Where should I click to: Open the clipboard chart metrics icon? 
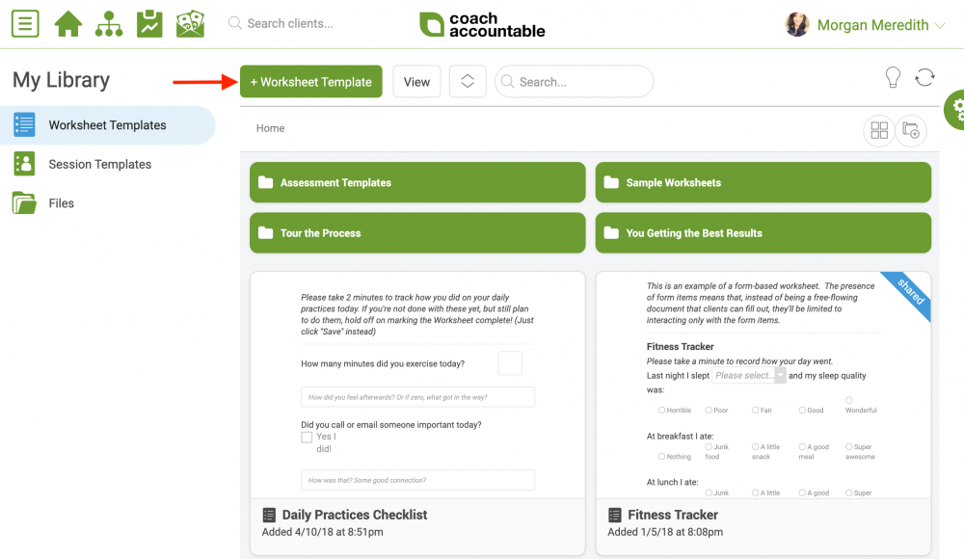[x=149, y=23]
